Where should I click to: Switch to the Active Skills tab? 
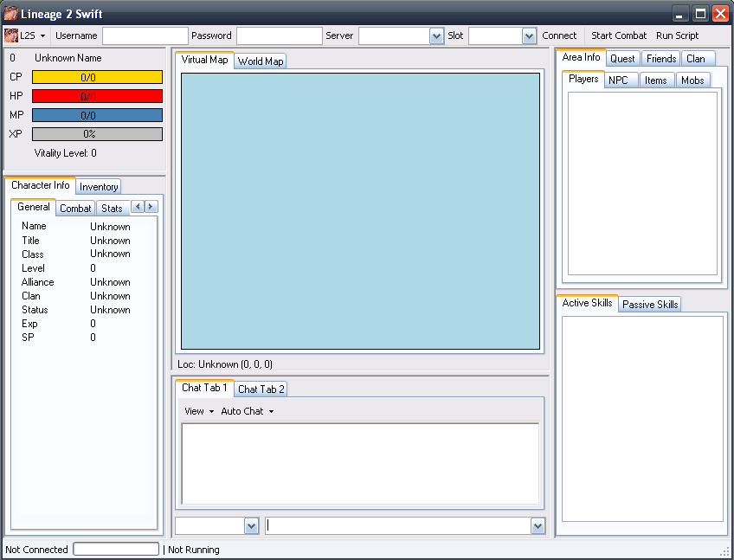[x=587, y=303]
